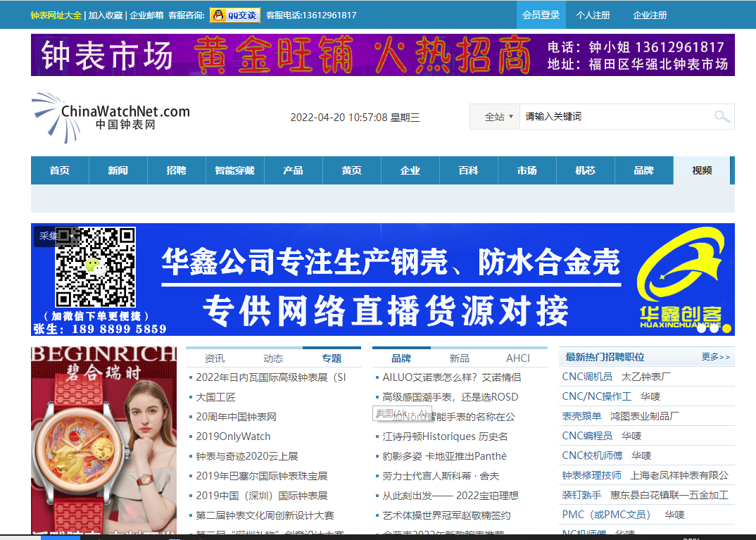Click the 加入收藏 link
756x540 pixels.
coord(106,15)
